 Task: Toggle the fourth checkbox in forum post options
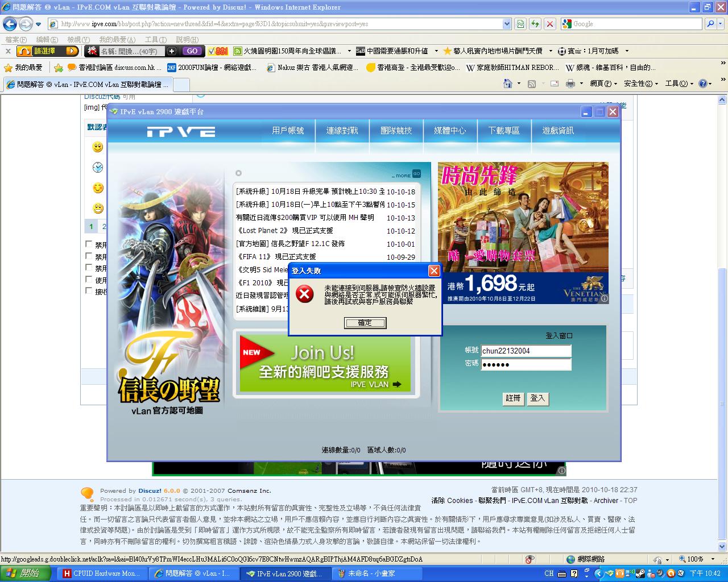[x=88, y=279]
